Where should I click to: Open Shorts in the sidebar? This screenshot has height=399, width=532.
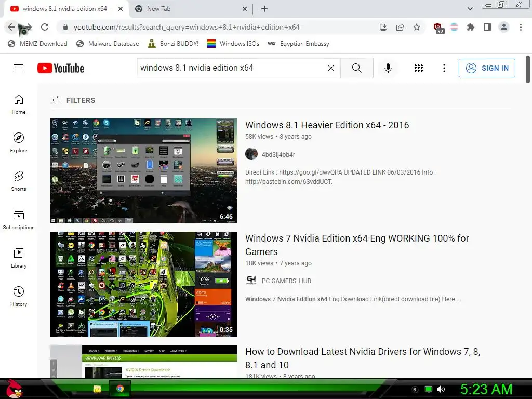[19, 181]
